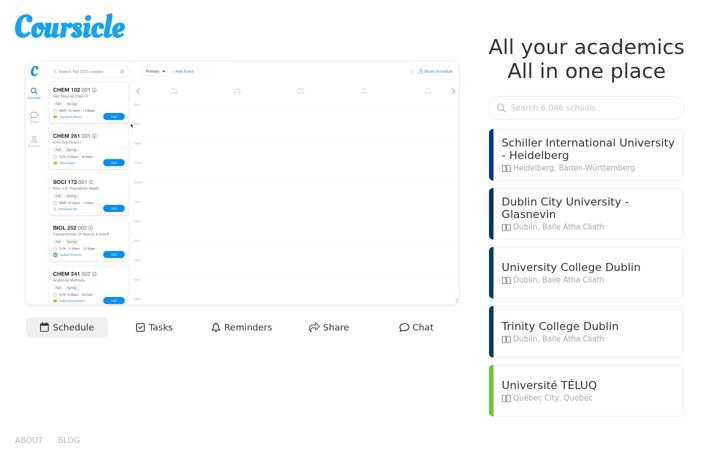
Task: Open the Chat tab below the preview
Action: click(416, 327)
